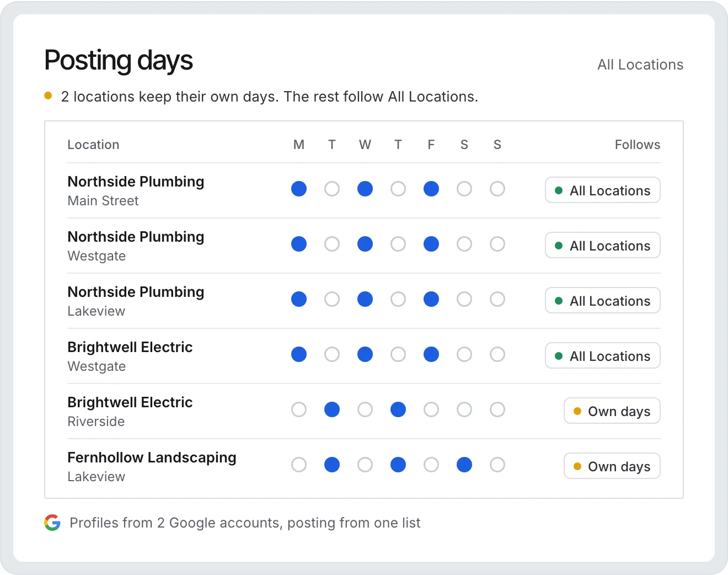Viewport: 728px width, 575px height.
Task: Click the W day column header
Action: [x=365, y=145]
